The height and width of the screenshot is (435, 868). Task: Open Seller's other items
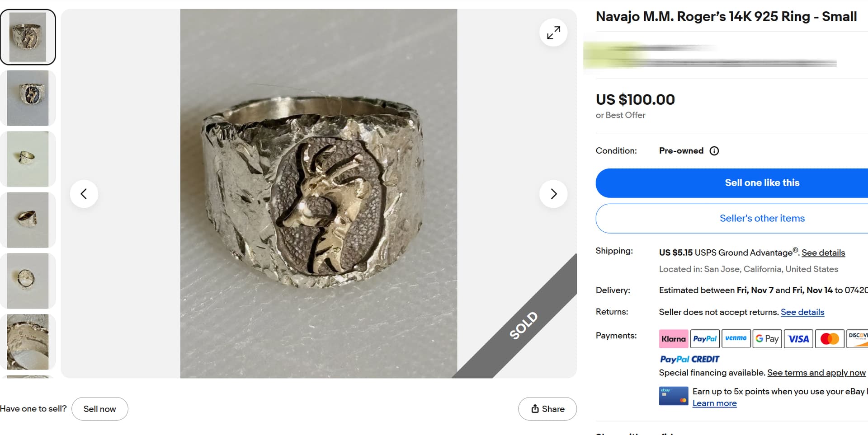pos(762,219)
